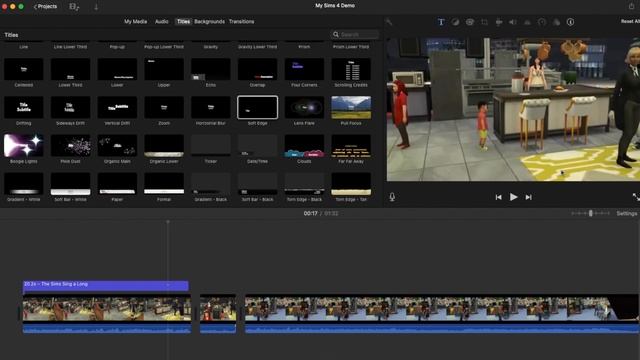Open timeline Settings
The height and width of the screenshot is (360, 640).
click(627, 213)
